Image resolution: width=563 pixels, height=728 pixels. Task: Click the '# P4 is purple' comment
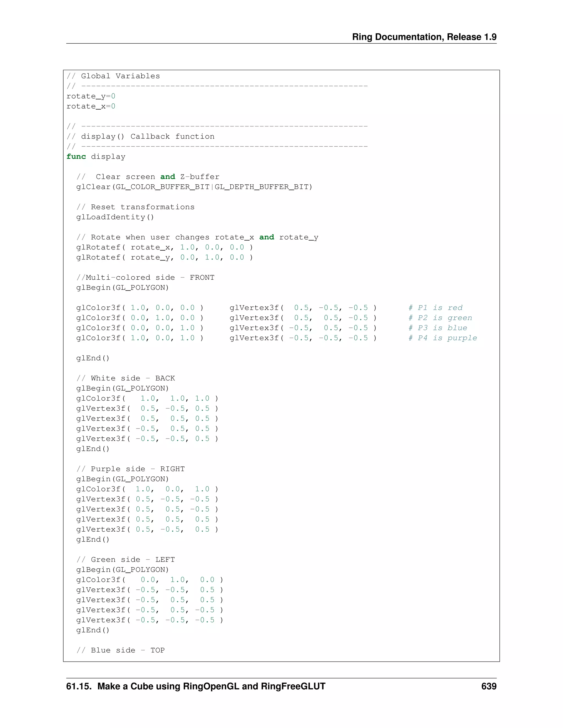tap(443, 338)
